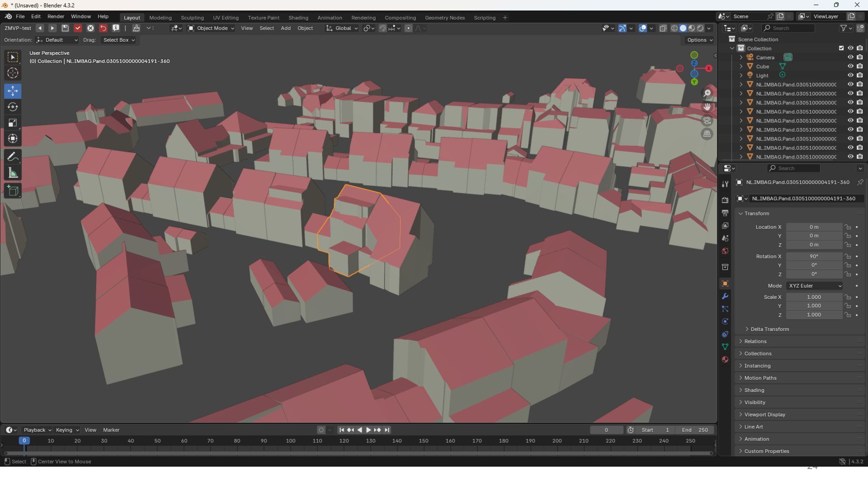868x488 pixels.
Task: Click the Scale X value field
Action: click(x=813, y=297)
